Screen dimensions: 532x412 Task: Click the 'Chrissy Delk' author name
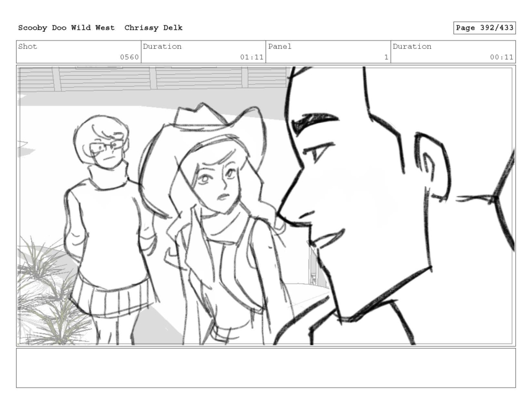[153, 28]
